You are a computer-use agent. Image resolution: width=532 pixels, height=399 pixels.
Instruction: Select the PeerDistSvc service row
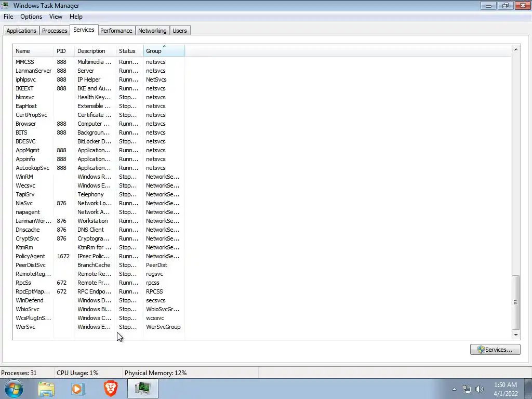tap(98, 264)
